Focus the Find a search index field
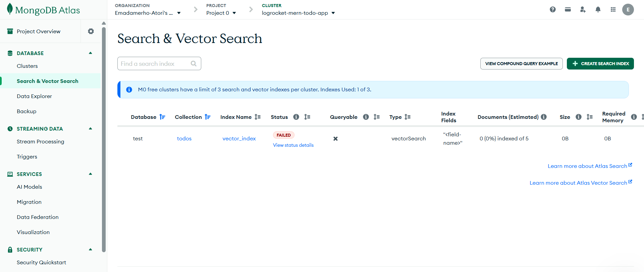644x272 pixels. click(x=159, y=63)
